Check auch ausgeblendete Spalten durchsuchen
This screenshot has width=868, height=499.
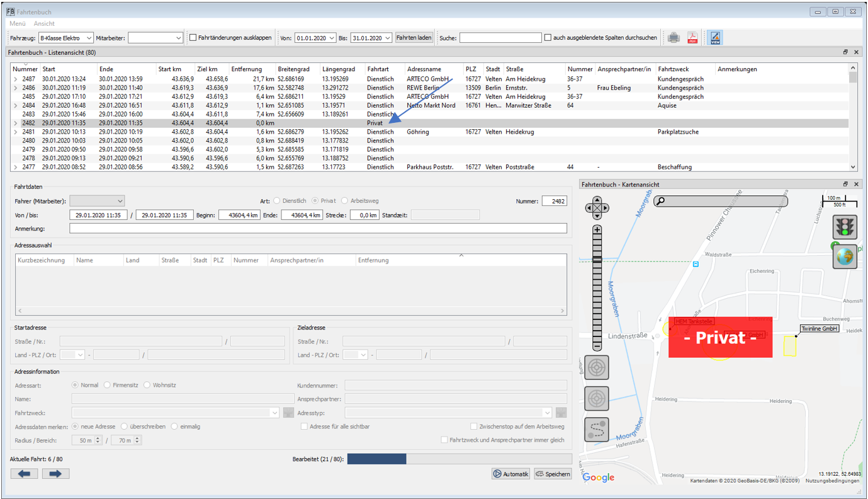[548, 38]
